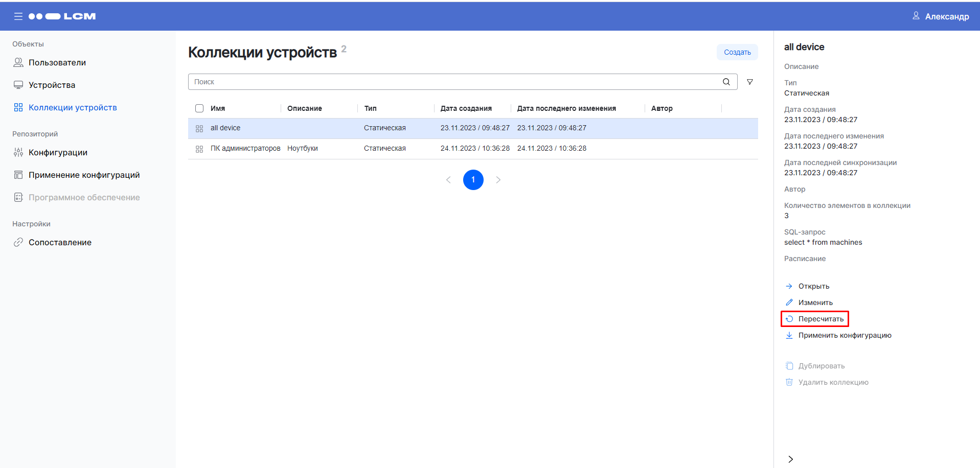The image size is (980, 468).
Task: Click the Поиск search input field
Action: [455, 82]
